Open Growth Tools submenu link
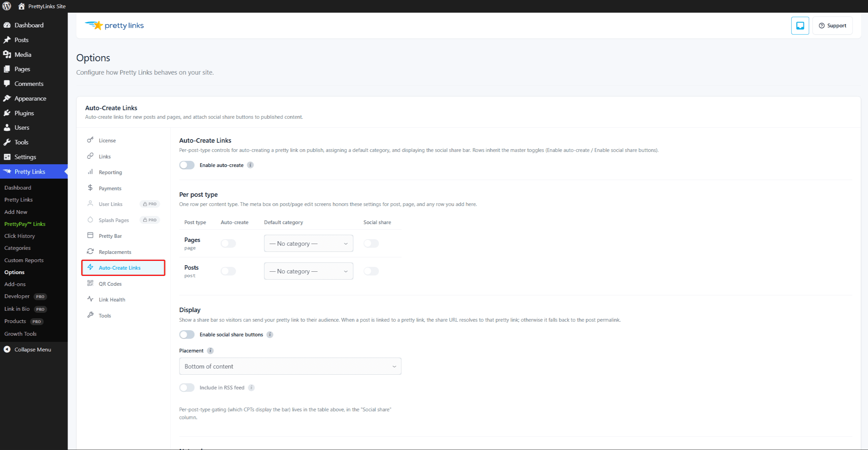Viewport: 868px width, 450px height. [20, 334]
